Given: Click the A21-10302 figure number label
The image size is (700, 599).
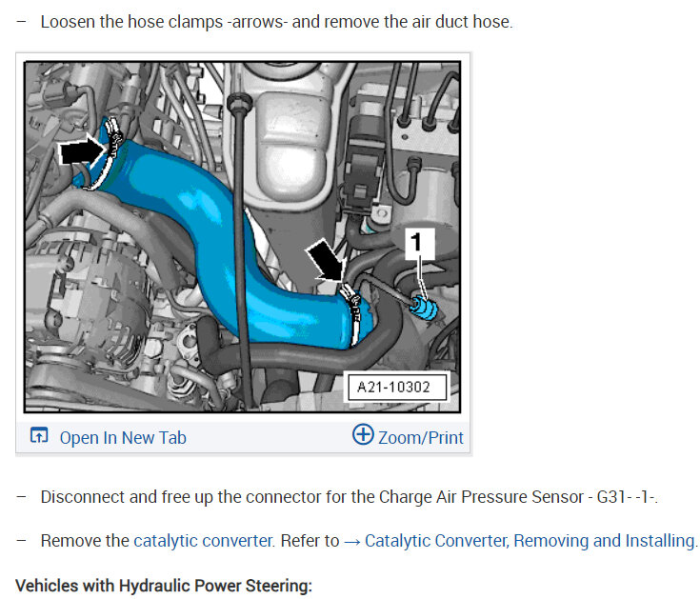Looking at the screenshot, I should (395, 387).
